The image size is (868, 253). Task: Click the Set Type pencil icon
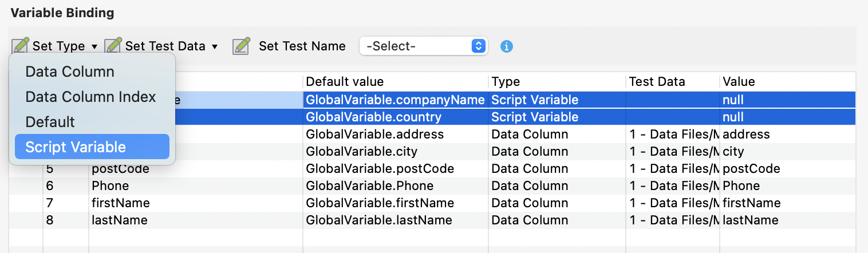[21, 46]
